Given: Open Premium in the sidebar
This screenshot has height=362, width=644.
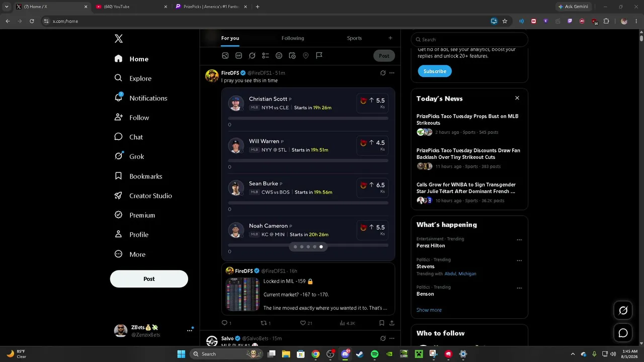Looking at the screenshot, I should coord(135,215).
